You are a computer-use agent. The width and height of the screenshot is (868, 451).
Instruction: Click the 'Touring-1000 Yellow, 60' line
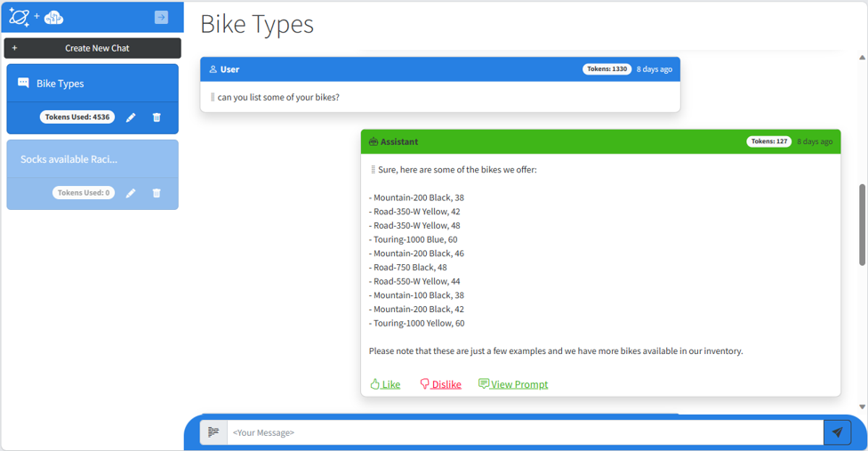click(x=417, y=323)
